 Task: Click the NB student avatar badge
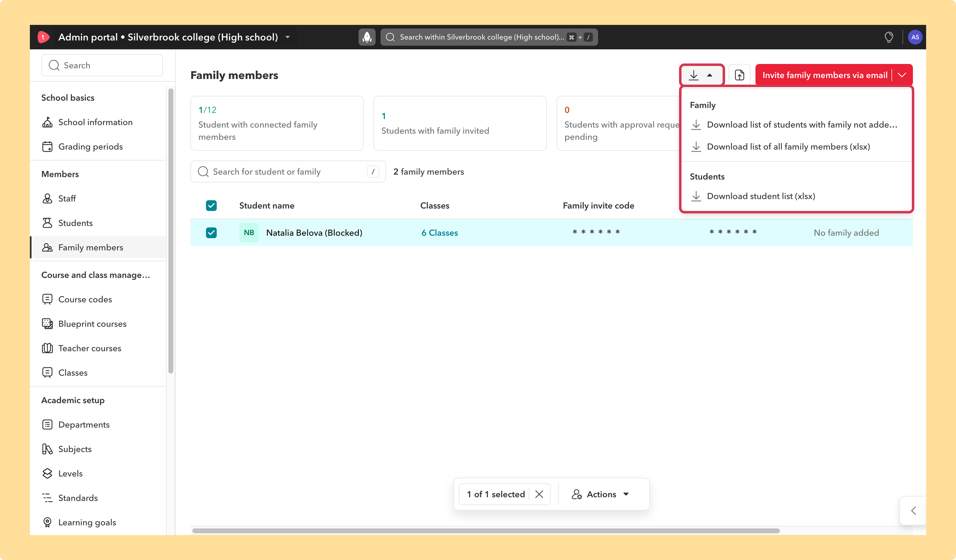[x=249, y=233]
